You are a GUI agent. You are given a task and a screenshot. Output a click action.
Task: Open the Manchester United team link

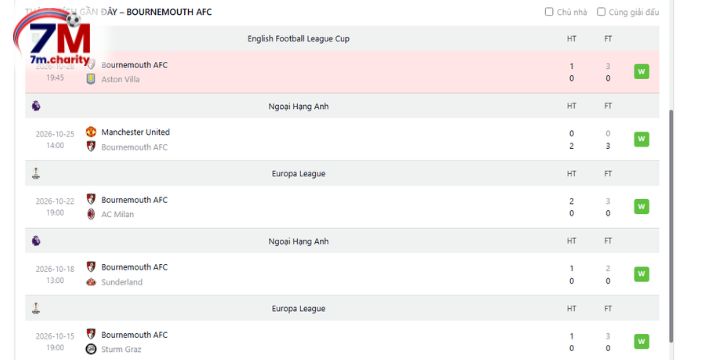click(x=135, y=132)
